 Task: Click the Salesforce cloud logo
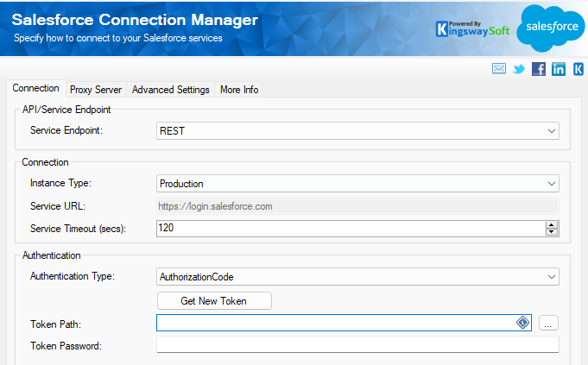click(551, 28)
